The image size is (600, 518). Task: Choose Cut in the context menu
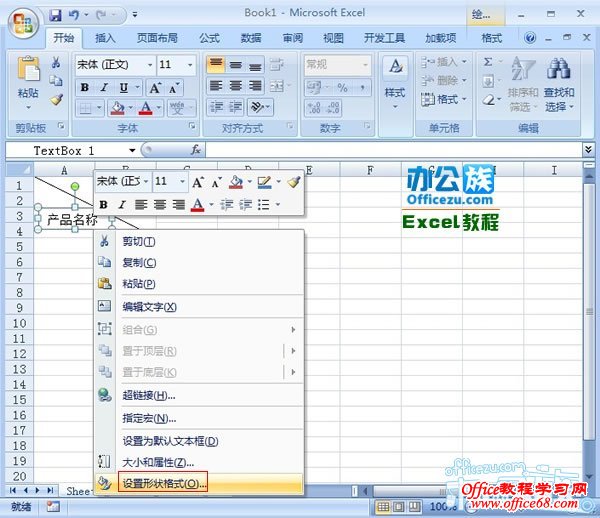pyautogui.click(x=199, y=241)
